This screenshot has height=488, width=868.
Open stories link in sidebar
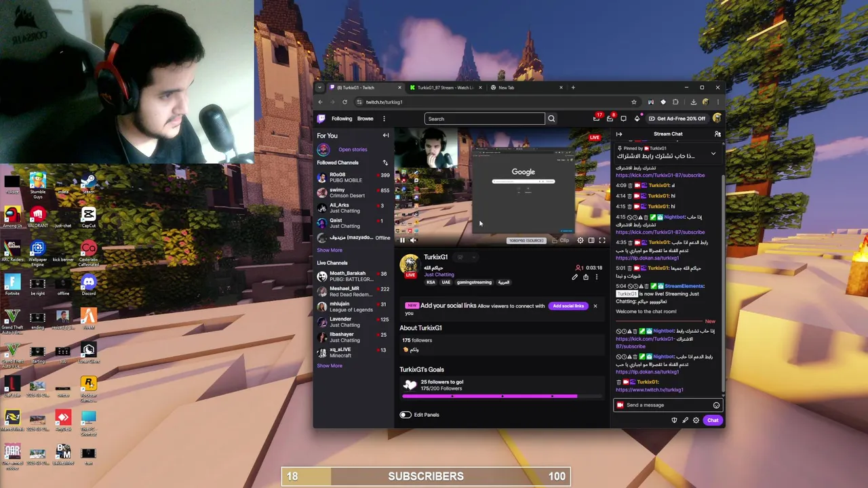pyautogui.click(x=353, y=149)
